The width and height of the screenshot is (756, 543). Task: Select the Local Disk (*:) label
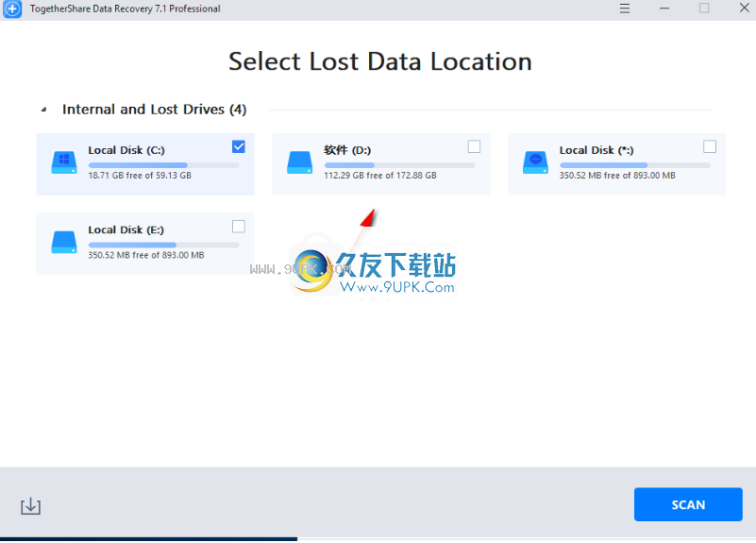(596, 150)
